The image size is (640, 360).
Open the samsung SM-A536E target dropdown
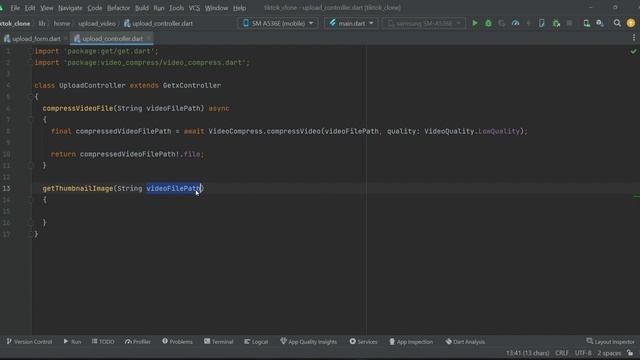coord(424,23)
